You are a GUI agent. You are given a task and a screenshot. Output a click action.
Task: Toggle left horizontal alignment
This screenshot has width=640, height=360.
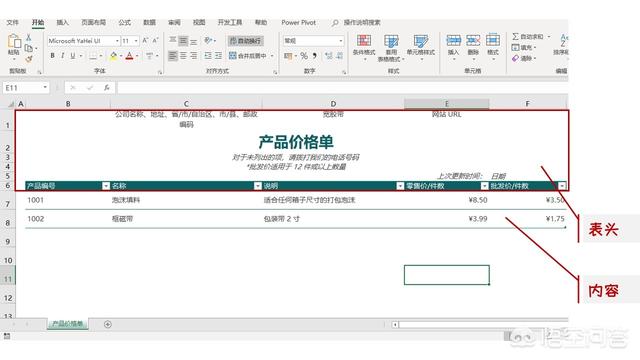click(x=173, y=56)
